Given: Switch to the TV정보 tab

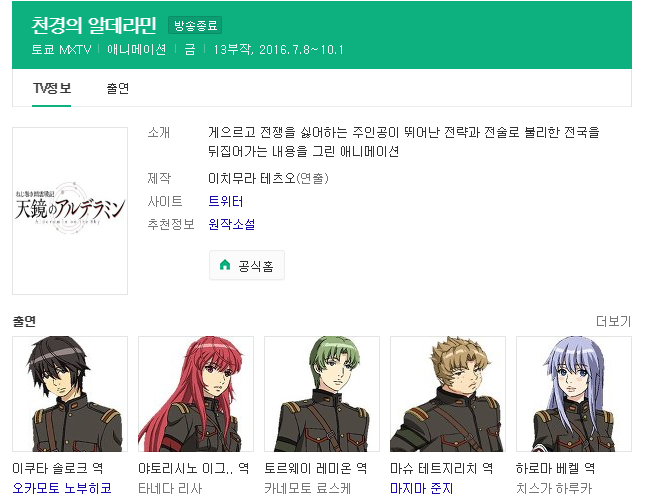Looking at the screenshot, I should 52,88.
